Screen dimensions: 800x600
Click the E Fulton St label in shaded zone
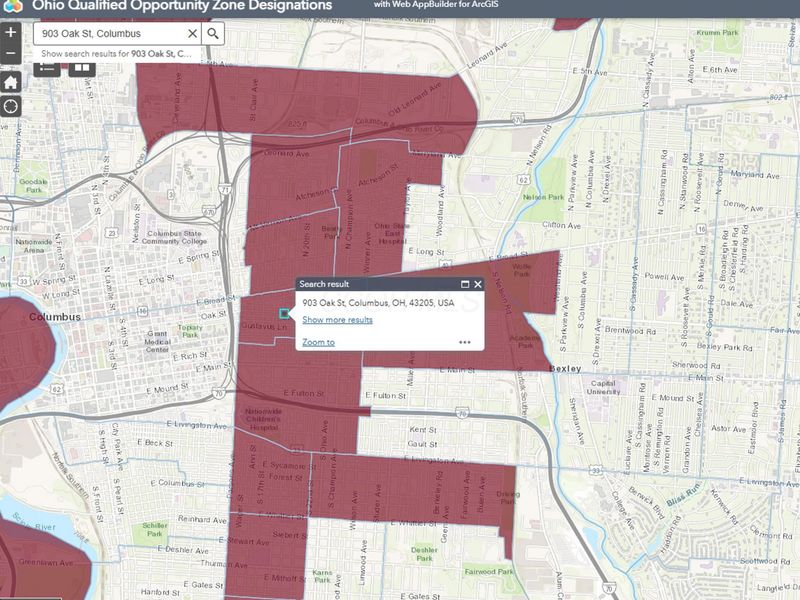pyautogui.click(x=304, y=393)
